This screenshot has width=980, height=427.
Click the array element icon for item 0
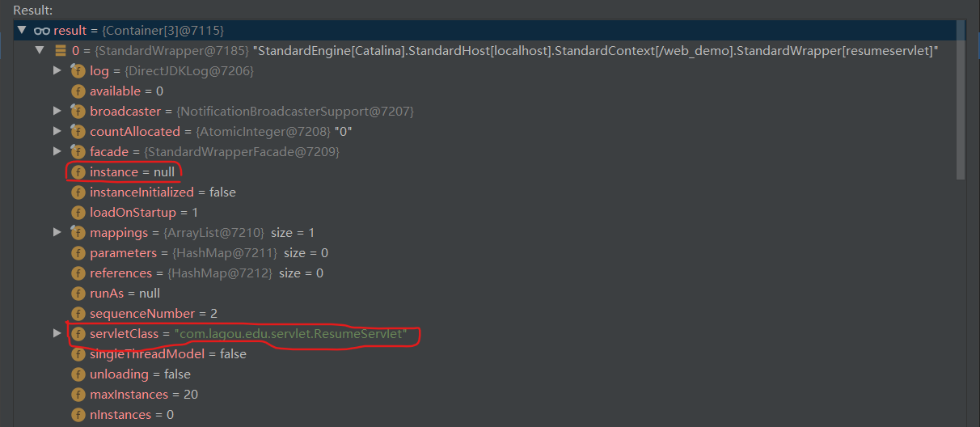tap(60, 51)
